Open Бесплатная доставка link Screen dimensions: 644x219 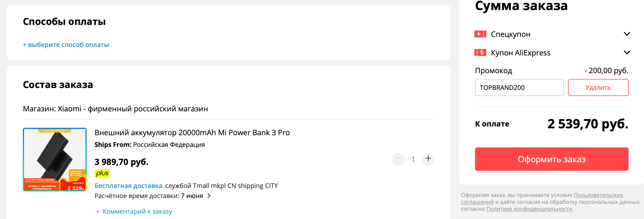[128, 186]
